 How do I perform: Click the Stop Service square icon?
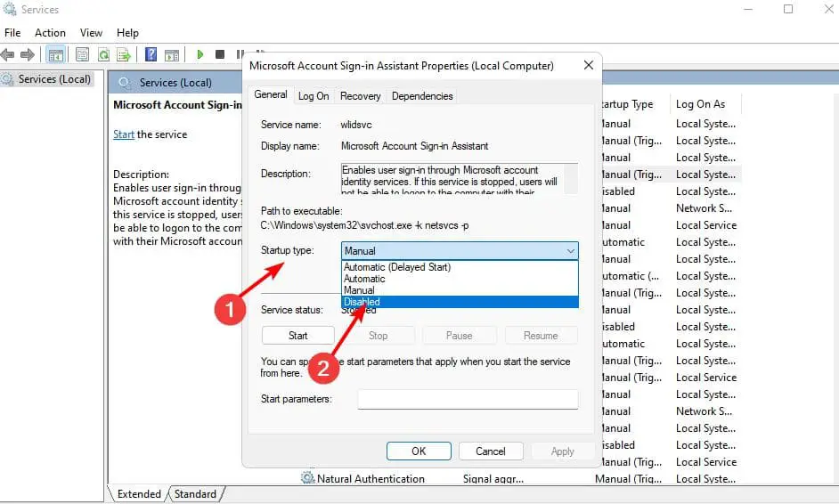point(220,54)
